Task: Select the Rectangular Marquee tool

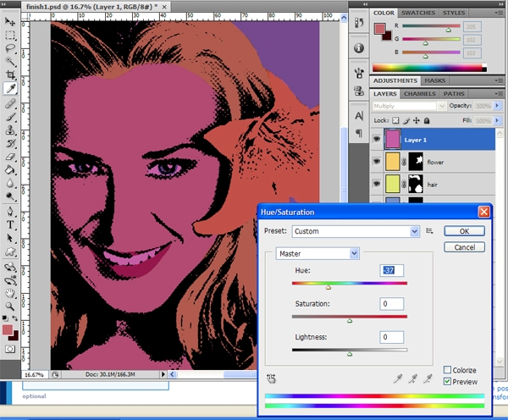Action: click(x=10, y=35)
